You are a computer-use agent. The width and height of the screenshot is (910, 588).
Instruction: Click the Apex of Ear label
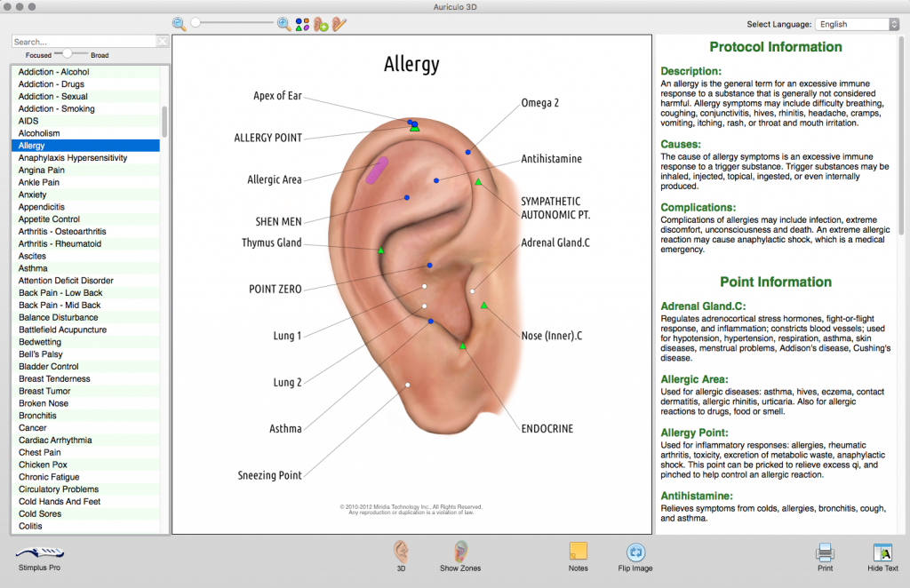(x=277, y=96)
